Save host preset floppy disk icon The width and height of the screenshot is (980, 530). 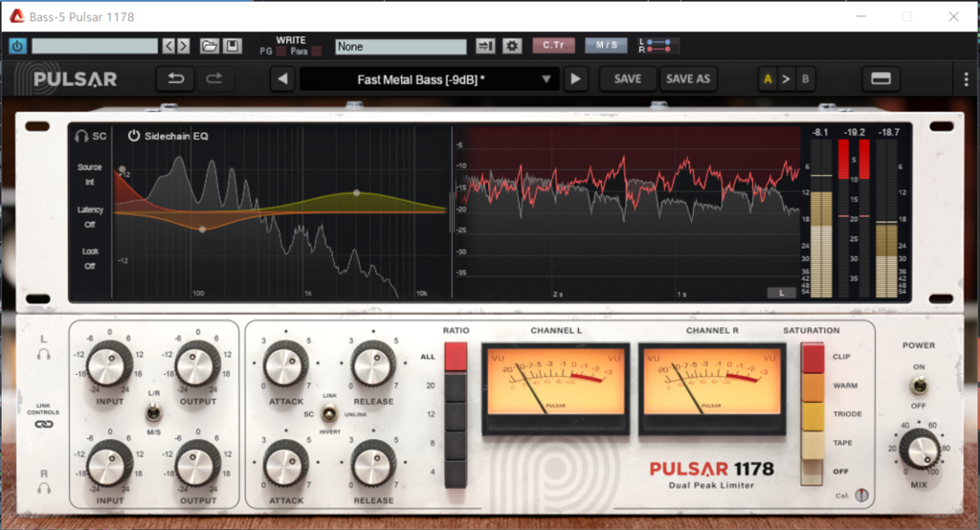pos(233,46)
